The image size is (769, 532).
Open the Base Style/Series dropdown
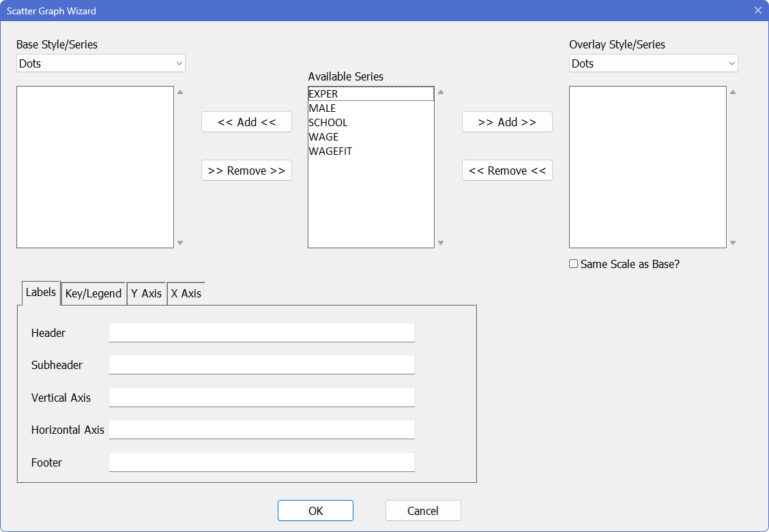[x=101, y=63]
